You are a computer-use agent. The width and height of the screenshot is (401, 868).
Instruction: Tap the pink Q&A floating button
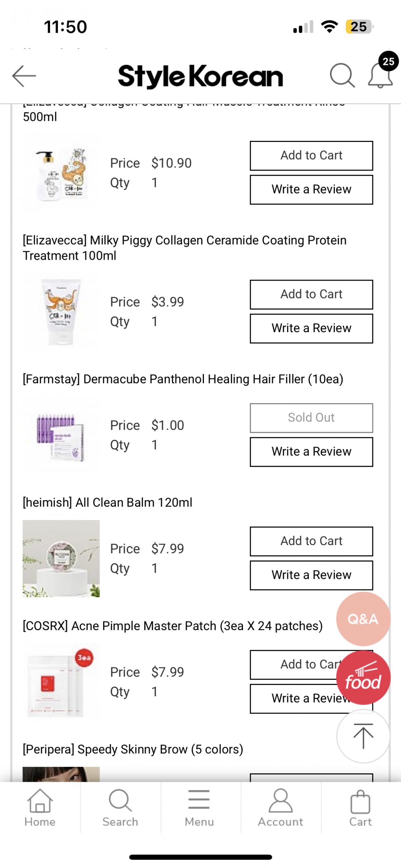363,619
